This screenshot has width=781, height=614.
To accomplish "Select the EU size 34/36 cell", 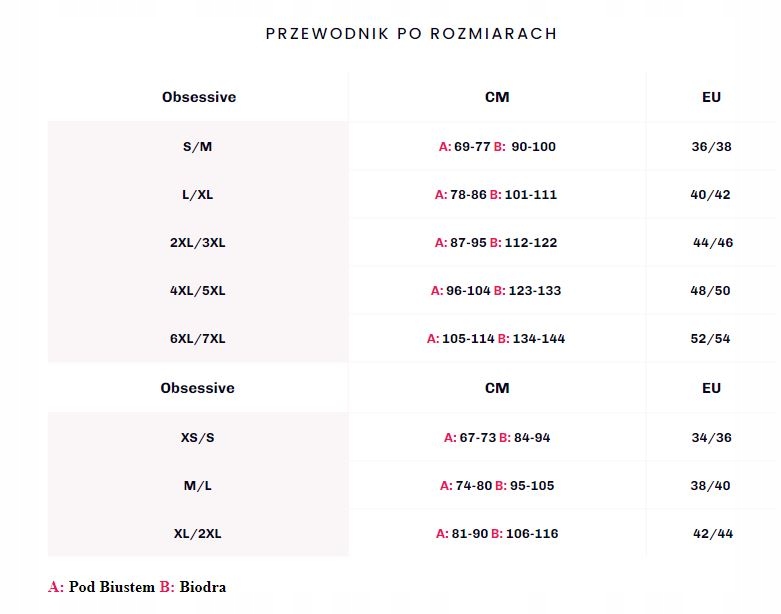I will coord(711,437).
